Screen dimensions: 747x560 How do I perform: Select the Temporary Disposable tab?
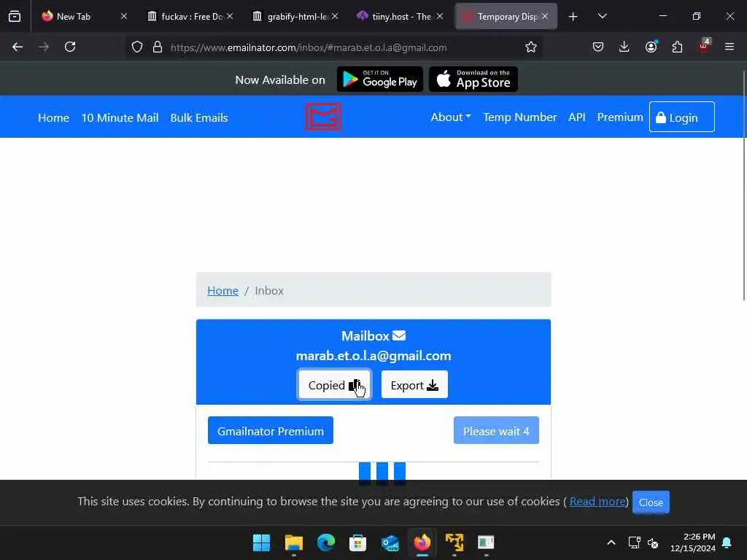[506, 16]
